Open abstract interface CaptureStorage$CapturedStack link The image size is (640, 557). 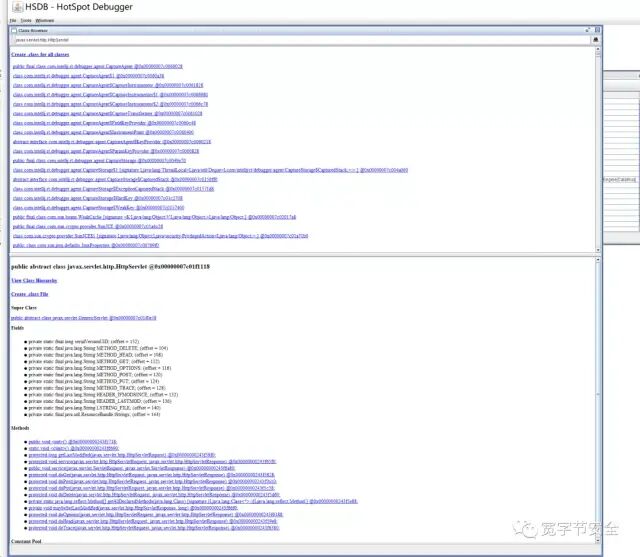(x=115, y=179)
